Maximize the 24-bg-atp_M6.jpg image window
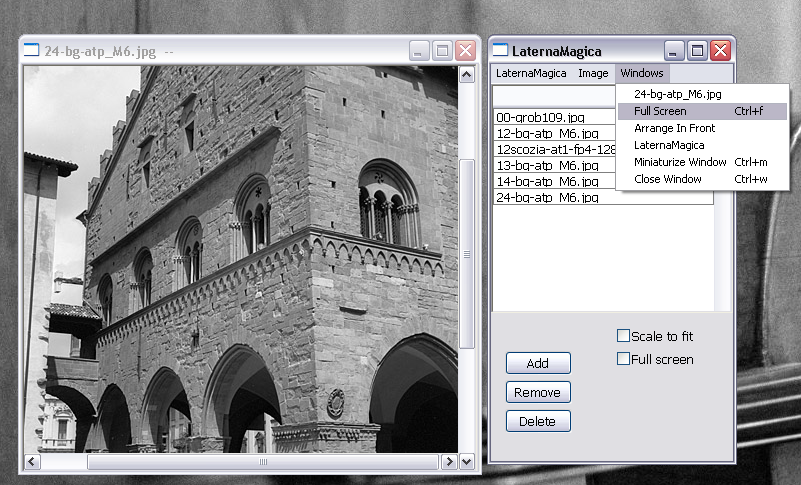 coord(442,50)
